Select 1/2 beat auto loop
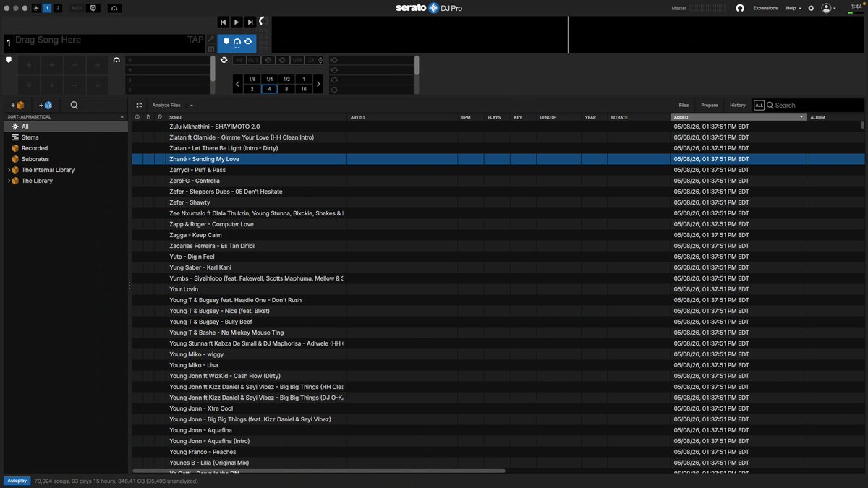This screenshot has height=488, width=868. [x=286, y=80]
